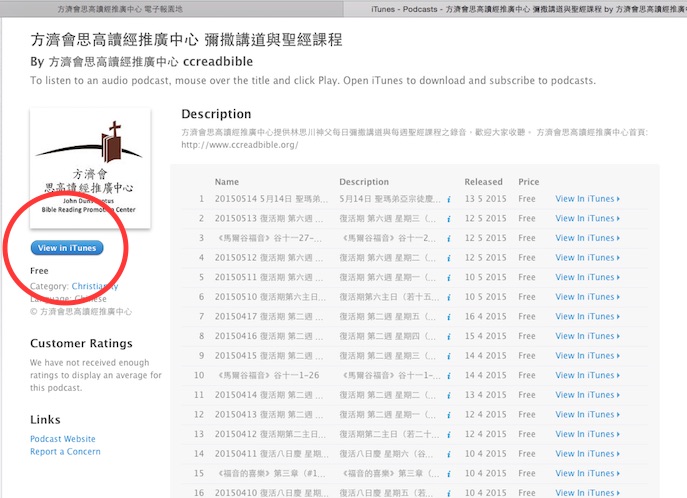This screenshot has width=687, height=498.
Task: Click the info icon in row 16
Action: (449, 493)
